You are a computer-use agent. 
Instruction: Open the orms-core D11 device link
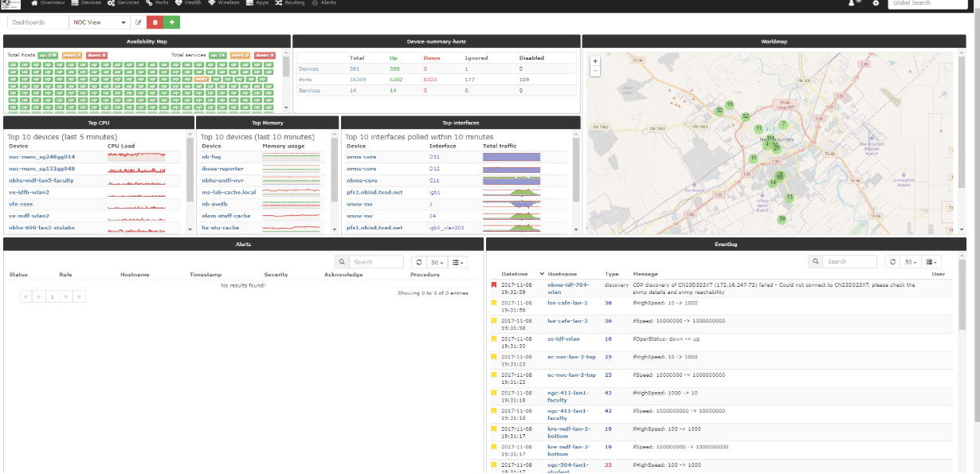(360, 157)
